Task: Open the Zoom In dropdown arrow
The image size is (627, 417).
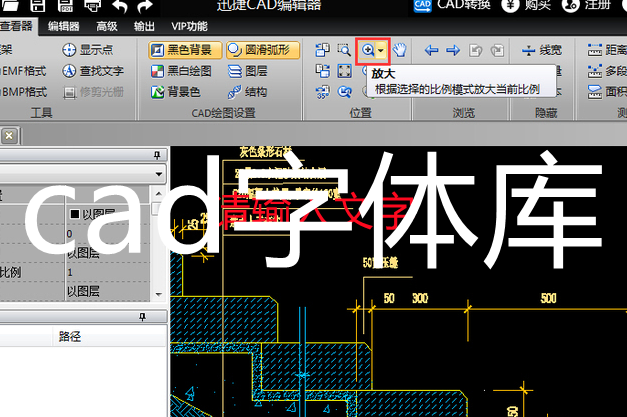Action: coord(381,50)
